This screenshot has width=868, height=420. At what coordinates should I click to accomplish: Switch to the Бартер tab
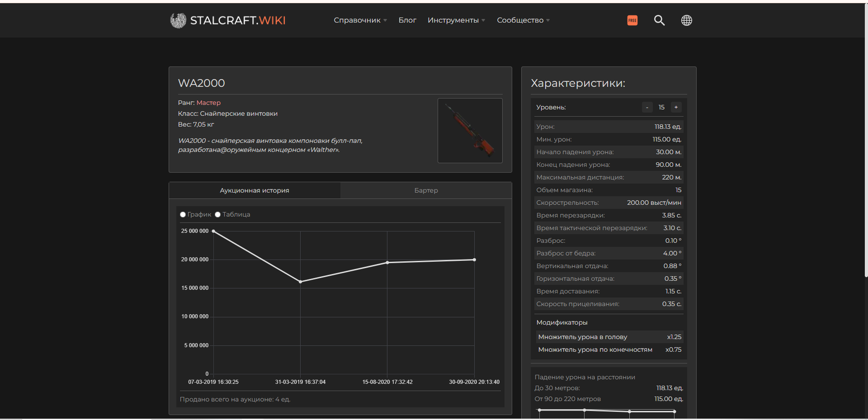pos(426,190)
